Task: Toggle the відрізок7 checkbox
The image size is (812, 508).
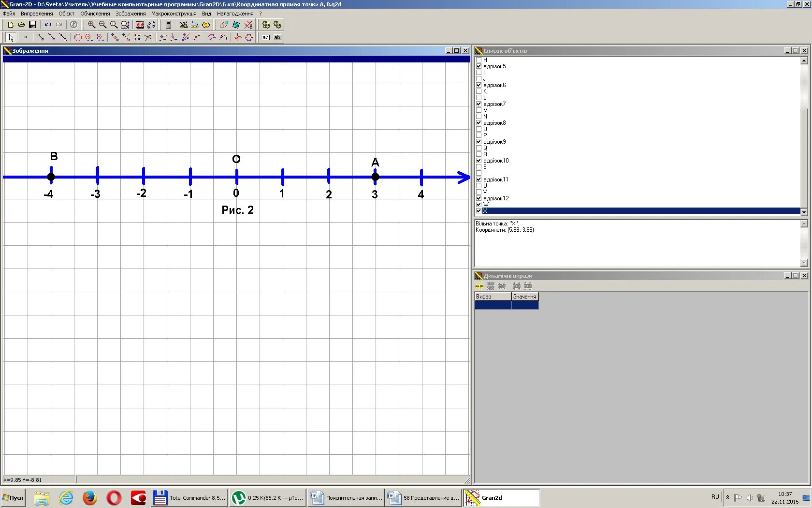Action: tap(479, 104)
